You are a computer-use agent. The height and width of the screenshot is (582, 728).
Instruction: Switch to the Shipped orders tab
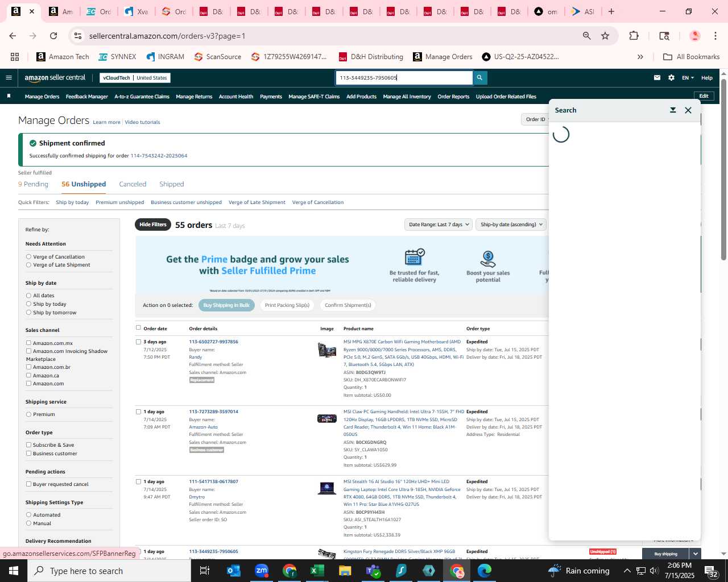coord(172,184)
